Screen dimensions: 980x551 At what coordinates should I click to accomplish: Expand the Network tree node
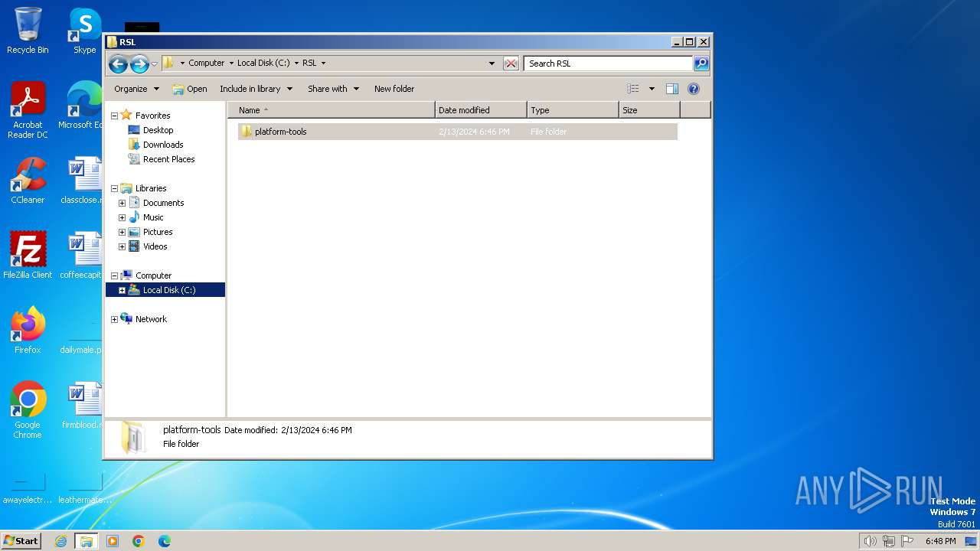pyautogui.click(x=115, y=319)
